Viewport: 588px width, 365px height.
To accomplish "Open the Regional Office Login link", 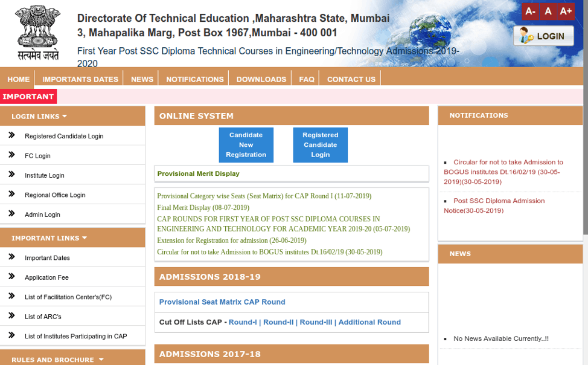I will tap(55, 195).
